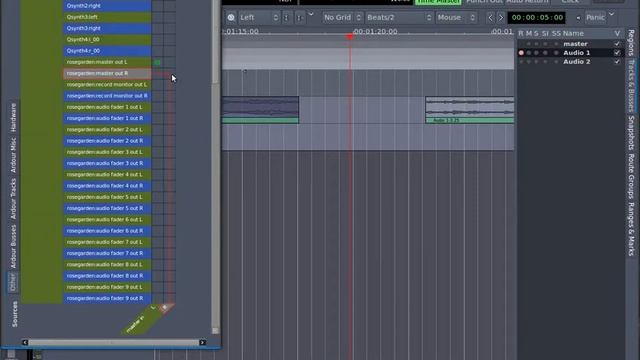Screen dimensions: 640x360
Task: Open the Other tab in patchbay
Action: 13,282
